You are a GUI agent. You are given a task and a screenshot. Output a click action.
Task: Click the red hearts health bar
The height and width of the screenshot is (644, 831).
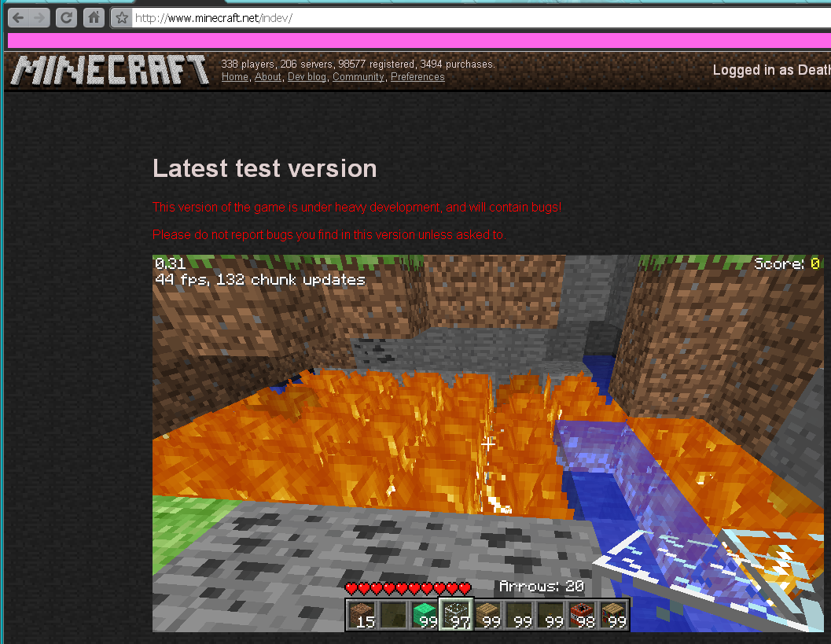point(407,588)
